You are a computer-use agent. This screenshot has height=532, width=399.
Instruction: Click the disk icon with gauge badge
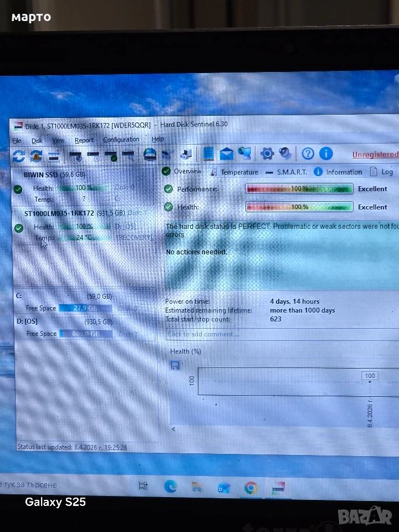75,156
